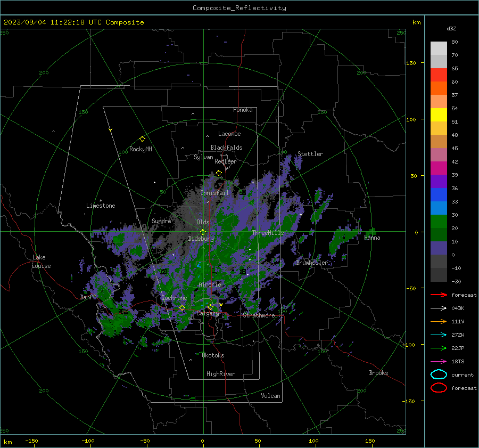This screenshot has width=479, height=448.
Task: Click the Blackfalds city label
Action: (x=226, y=148)
